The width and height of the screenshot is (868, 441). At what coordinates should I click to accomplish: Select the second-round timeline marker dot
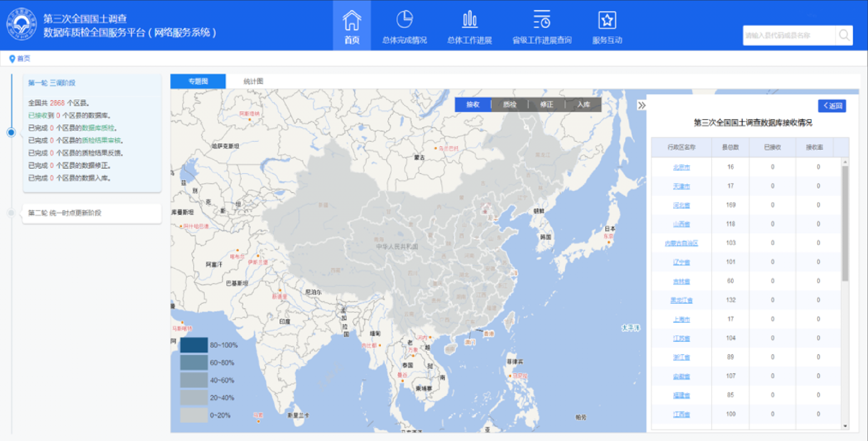[x=11, y=213]
